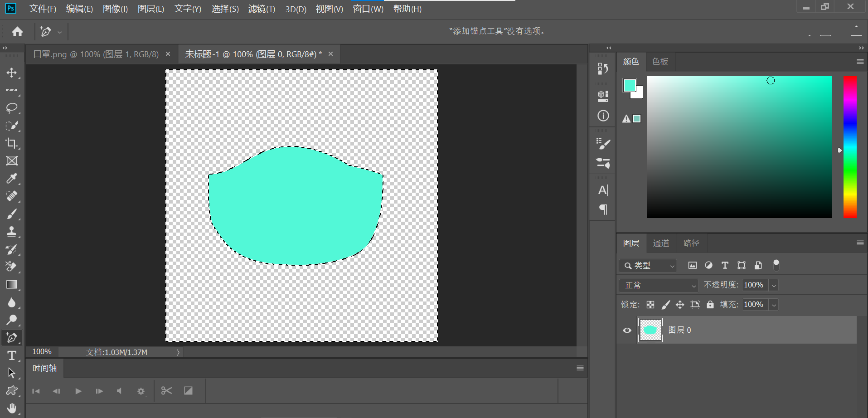Toggle lock all padlock
868x418 pixels.
[x=710, y=305]
